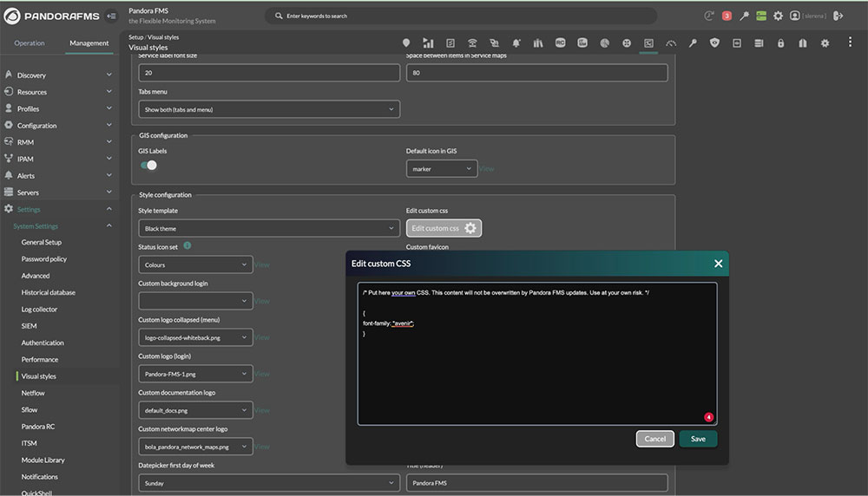This screenshot has height=496, width=868.
Task: Click the map pin icon in setup toolbar
Action: coord(405,42)
